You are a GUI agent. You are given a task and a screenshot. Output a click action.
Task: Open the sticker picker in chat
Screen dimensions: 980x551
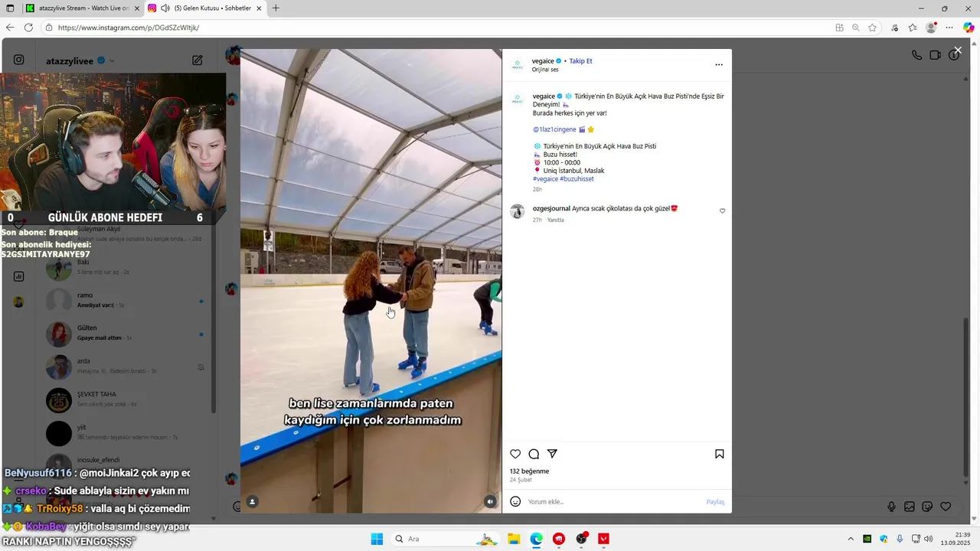point(927,507)
